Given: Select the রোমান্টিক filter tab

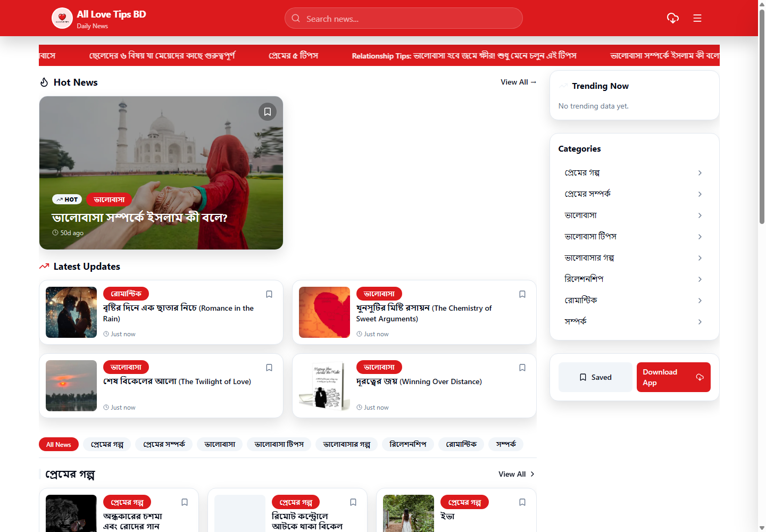Looking at the screenshot, I should click(x=461, y=444).
